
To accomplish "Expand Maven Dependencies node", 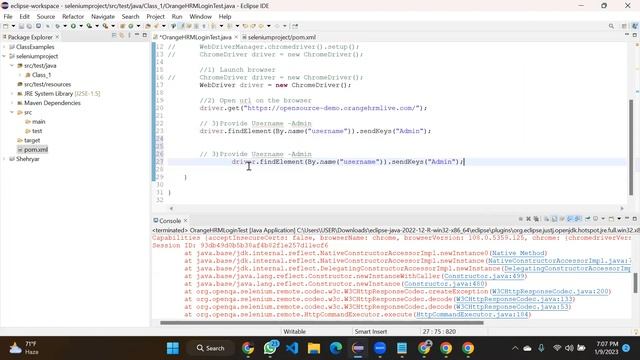I will click(12, 103).
